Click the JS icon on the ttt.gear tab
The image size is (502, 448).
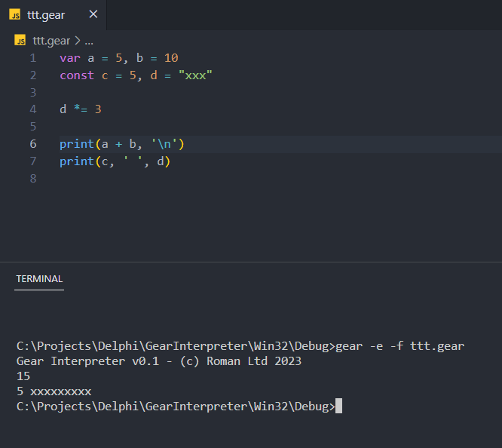pyautogui.click(x=15, y=14)
